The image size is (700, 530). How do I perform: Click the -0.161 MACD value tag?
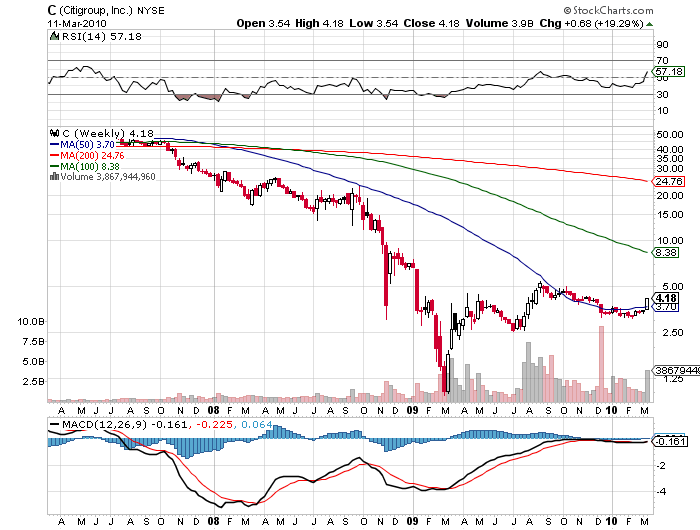[x=668, y=442]
